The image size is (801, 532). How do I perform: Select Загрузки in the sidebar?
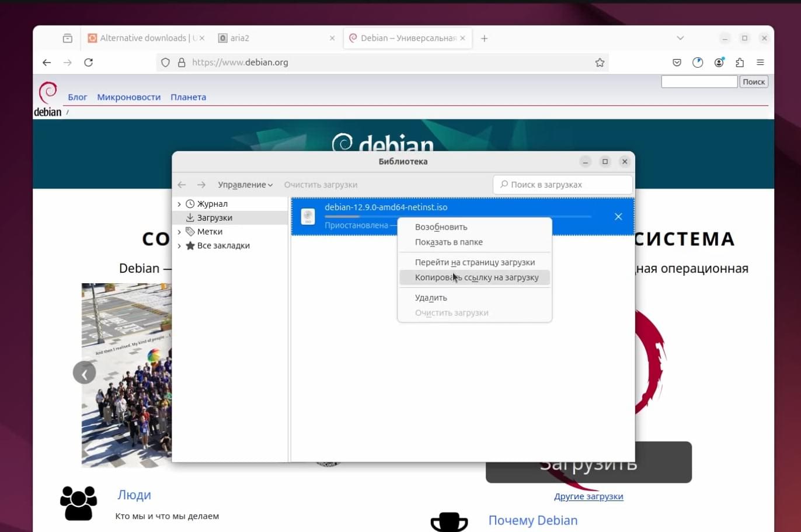tap(214, 218)
